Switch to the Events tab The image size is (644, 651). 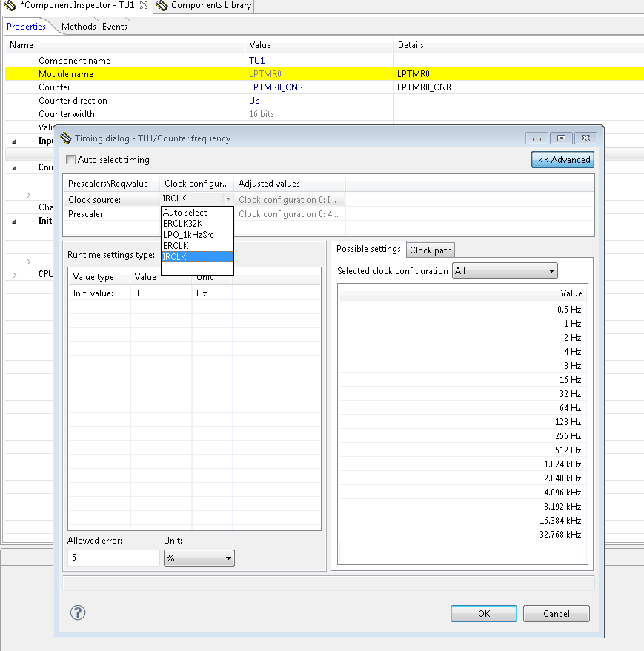pyautogui.click(x=115, y=27)
